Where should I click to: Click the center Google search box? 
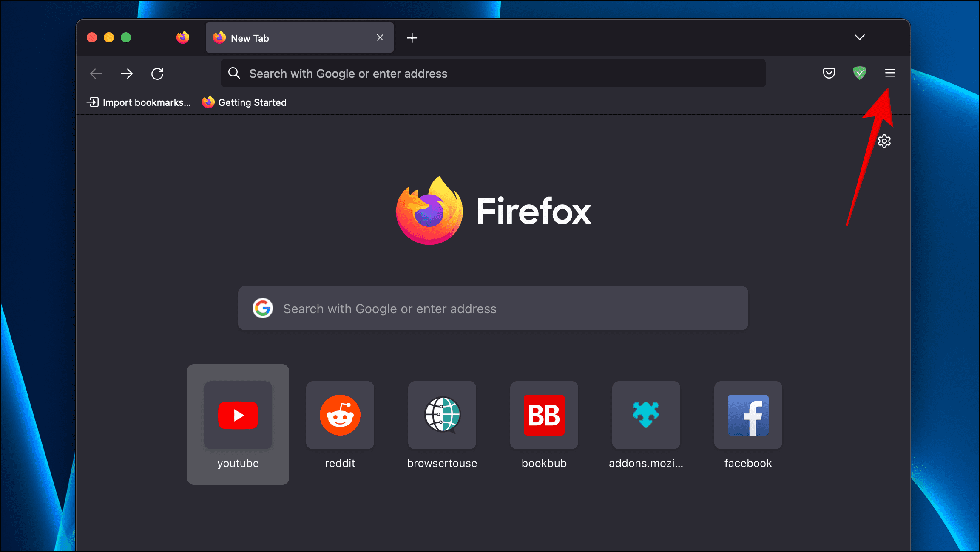pyautogui.click(x=493, y=309)
